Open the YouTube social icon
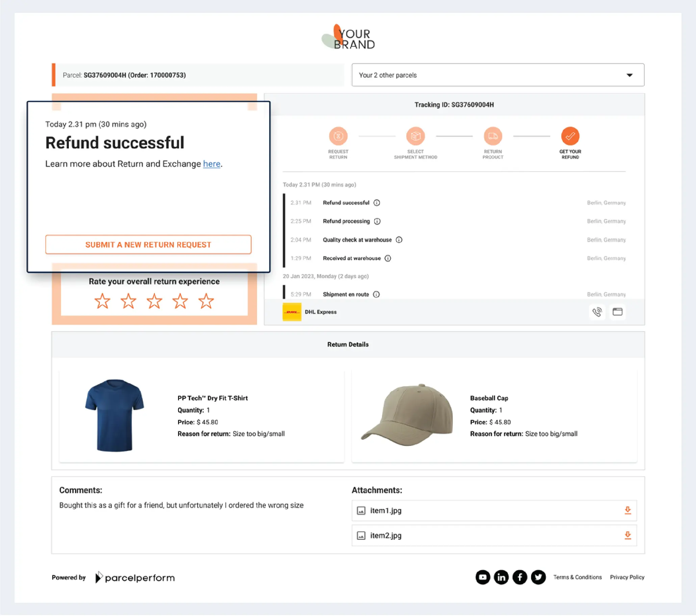Screen dimensions: 696x616 [x=483, y=577]
